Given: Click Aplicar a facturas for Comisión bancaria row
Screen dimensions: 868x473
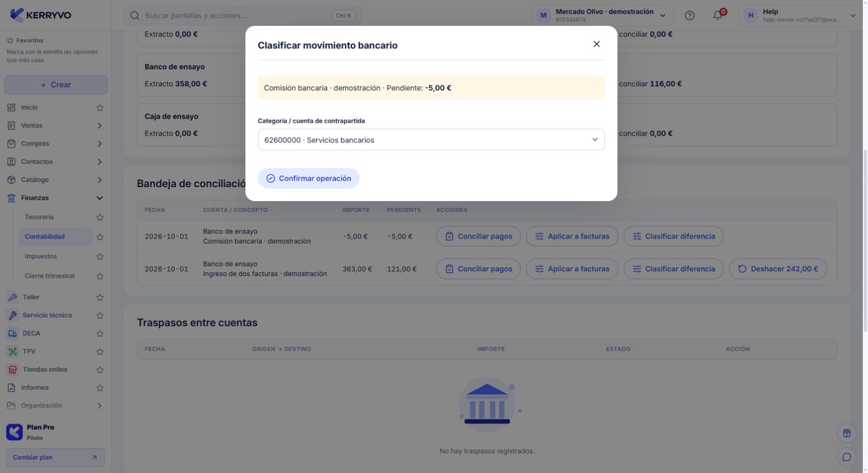Looking at the screenshot, I should (x=572, y=237).
